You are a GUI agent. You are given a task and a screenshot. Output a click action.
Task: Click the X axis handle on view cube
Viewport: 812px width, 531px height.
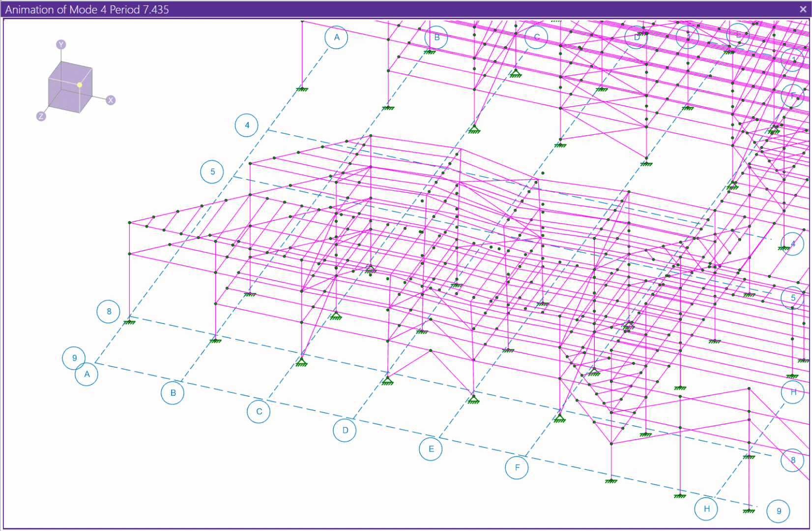pos(111,100)
